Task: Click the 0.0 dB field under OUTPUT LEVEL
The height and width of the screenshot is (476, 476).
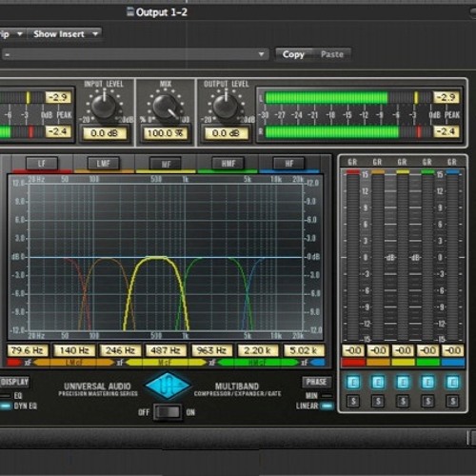Action: (226, 133)
